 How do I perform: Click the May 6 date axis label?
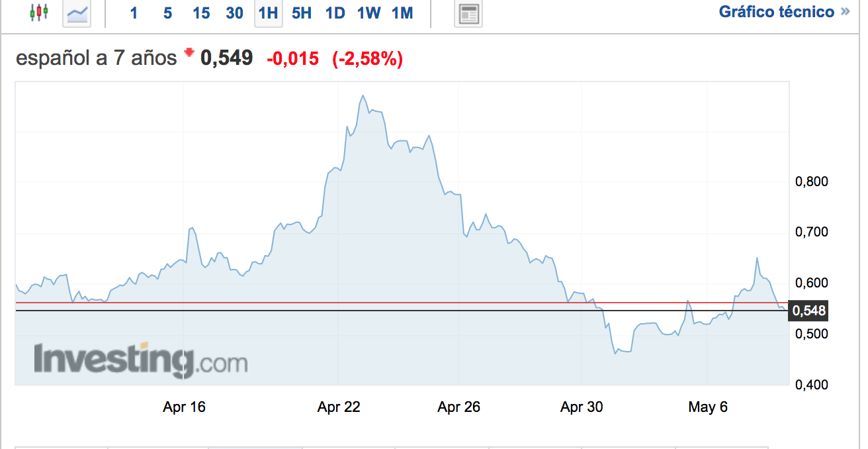[x=708, y=407]
